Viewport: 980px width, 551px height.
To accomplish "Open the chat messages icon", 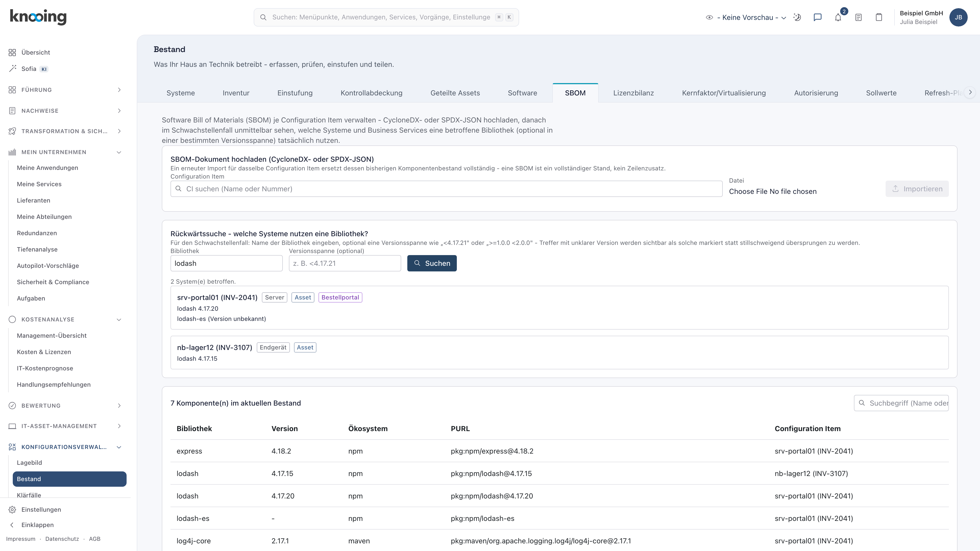I will pyautogui.click(x=817, y=17).
